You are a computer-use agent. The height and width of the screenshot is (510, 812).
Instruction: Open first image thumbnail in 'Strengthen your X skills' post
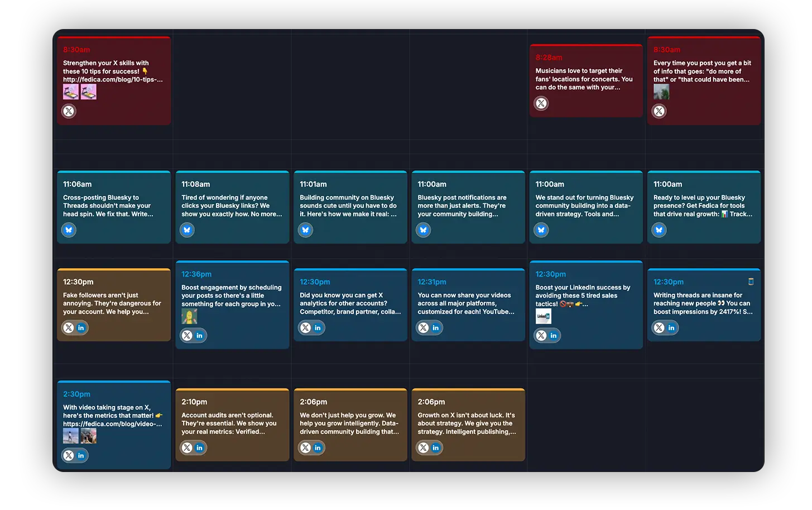71,92
